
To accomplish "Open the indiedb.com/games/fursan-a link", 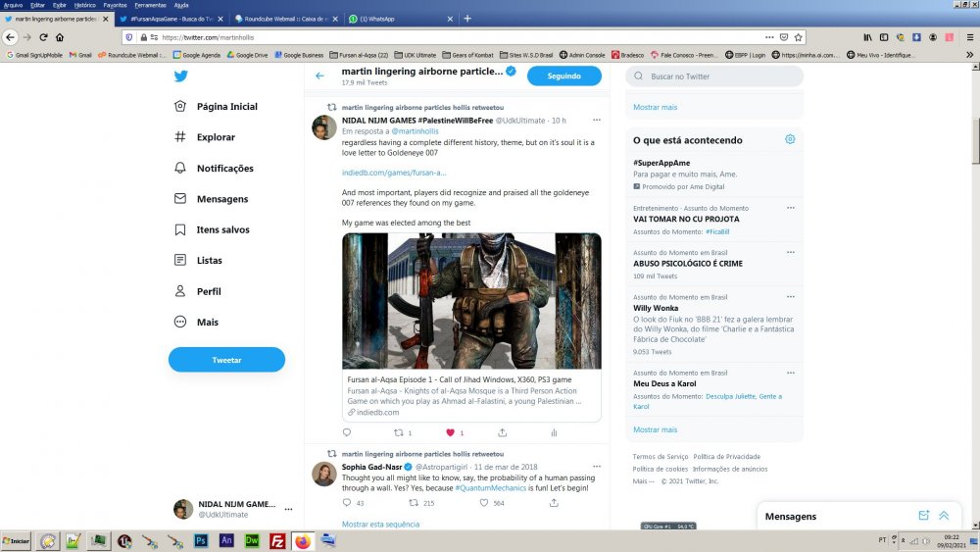I will pos(394,173).
